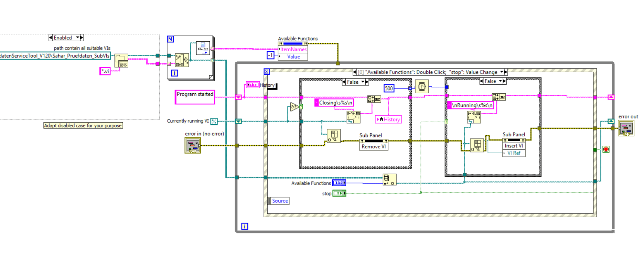
Task: Open the event case selector dropdown arrow
Action: point(502,72)
